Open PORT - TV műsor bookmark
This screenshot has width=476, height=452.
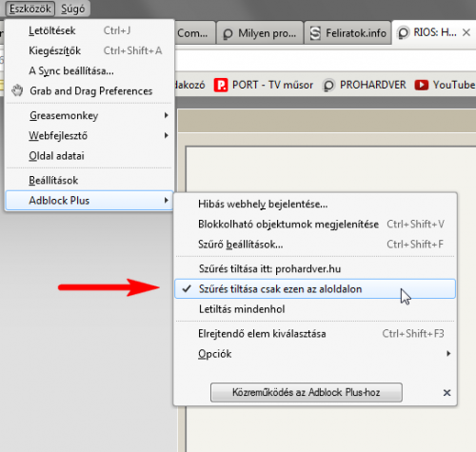(x=264, y=85)
